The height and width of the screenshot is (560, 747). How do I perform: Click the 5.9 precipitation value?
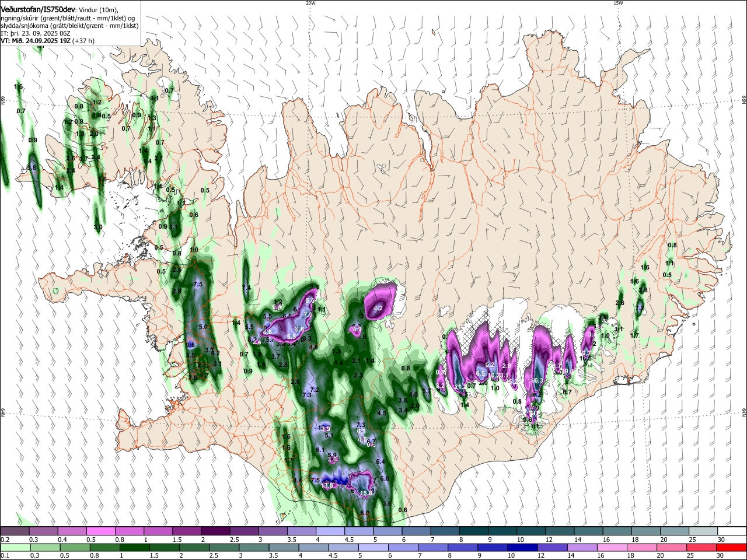coord(332,456)
